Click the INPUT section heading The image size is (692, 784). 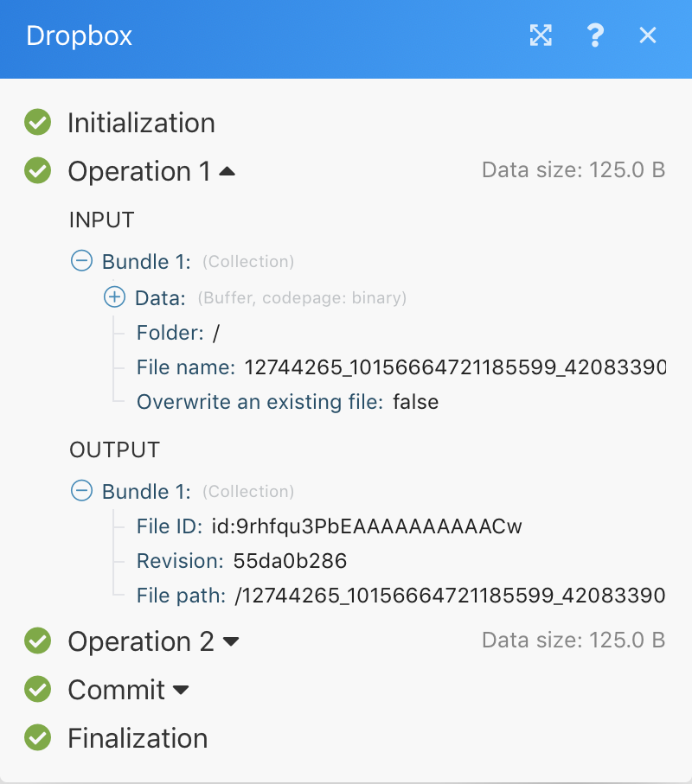[102, 220]
